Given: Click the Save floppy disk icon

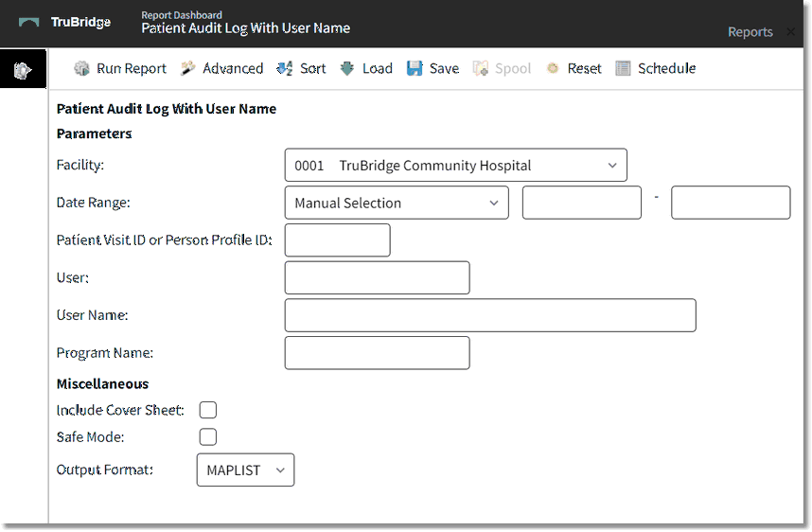Looking at the screenshot, I should 415,68.
